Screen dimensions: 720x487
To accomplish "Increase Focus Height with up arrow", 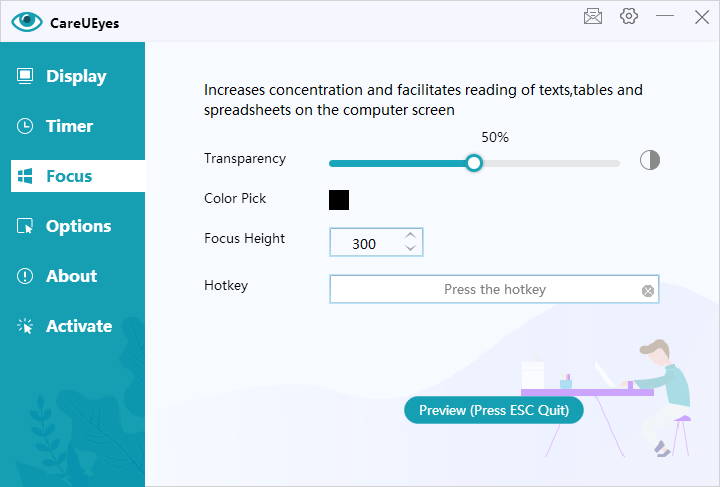I will click(x=411, y=235).
